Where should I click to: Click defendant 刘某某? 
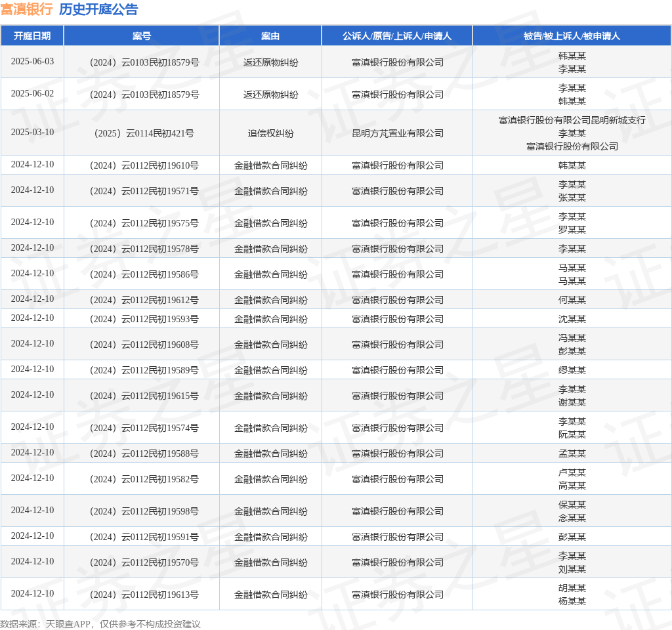point(572,569)
